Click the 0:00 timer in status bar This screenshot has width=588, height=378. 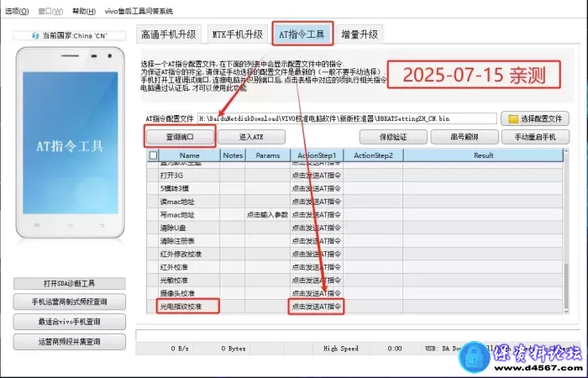click(395, 349)
